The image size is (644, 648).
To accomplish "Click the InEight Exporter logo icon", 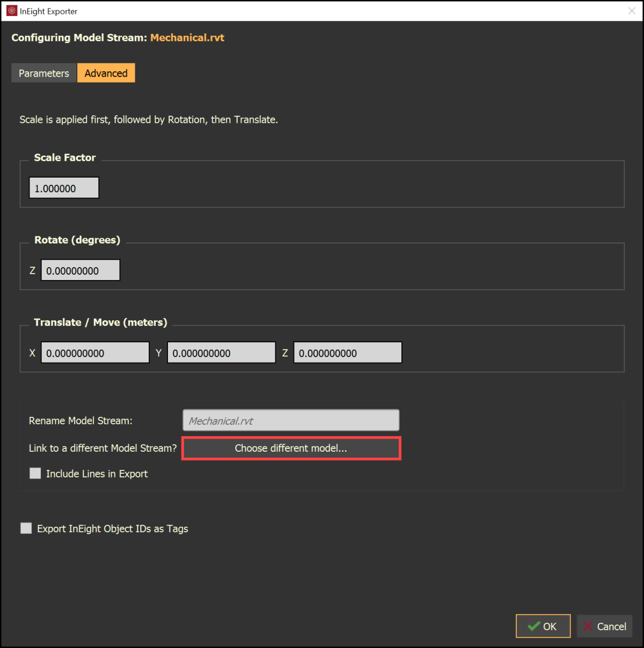I will pyautogui.click(x=12, y=11).
